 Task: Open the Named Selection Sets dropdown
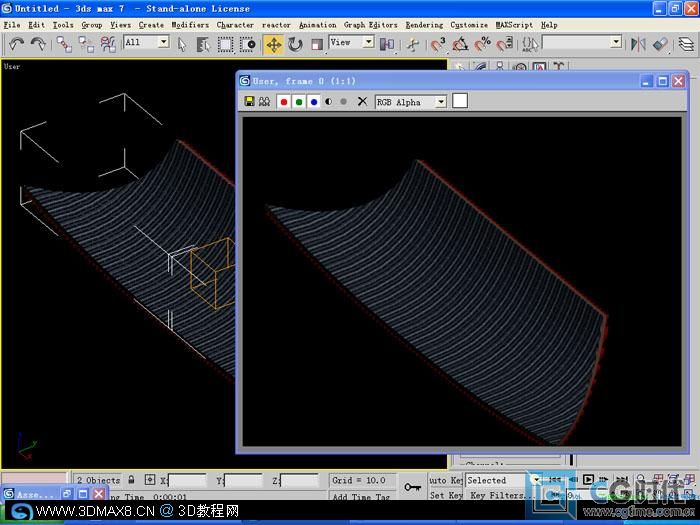(x=582, y=42)
